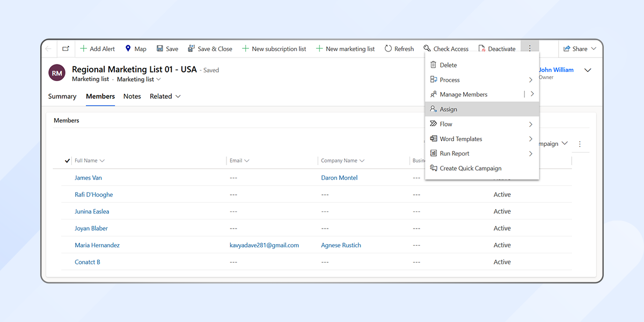Viewport: 644px width, 322px height.
Task: Click the Save & Close icon
Action: point(191,49)
